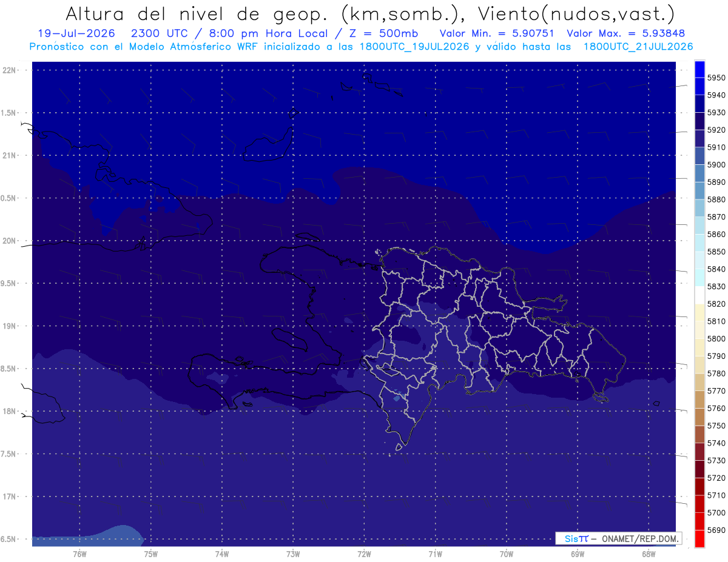Image resolution: width=728 pixels, height=562 pixels.
Task: Click the '5740' color scale value
Action: point(716,443)
